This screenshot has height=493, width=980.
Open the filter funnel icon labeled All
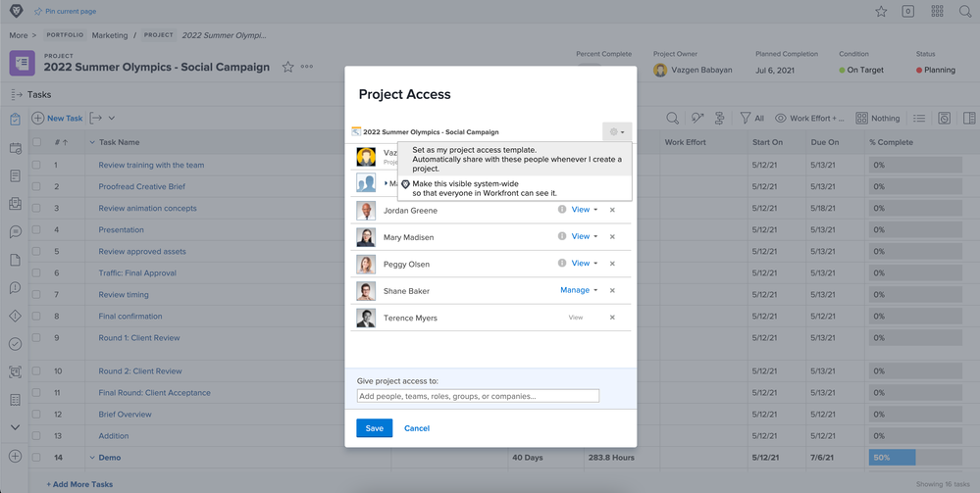point(751,119)
